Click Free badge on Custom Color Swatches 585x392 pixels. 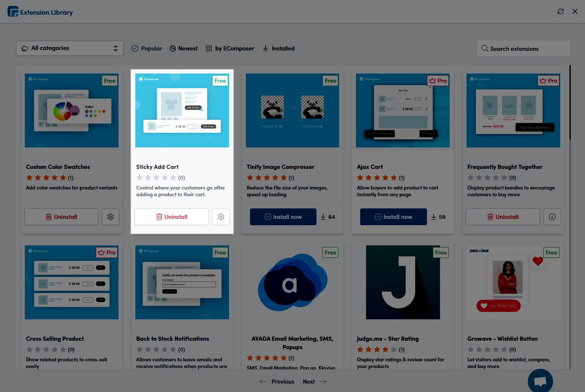point(110,81)
